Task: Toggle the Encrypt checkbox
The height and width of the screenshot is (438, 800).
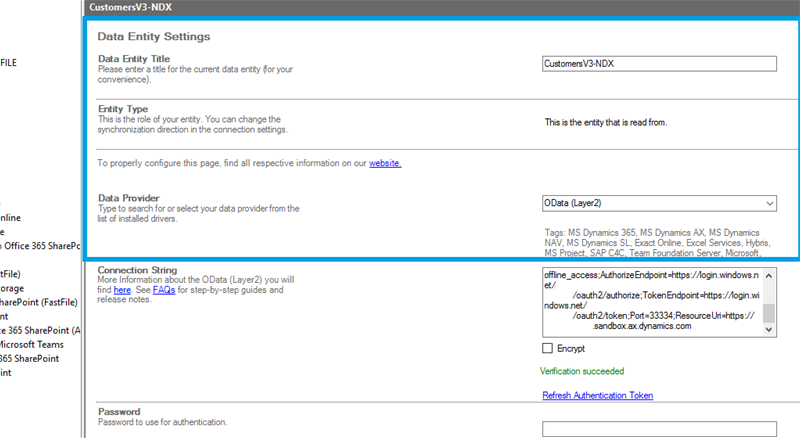Action: tap(547, 349)
